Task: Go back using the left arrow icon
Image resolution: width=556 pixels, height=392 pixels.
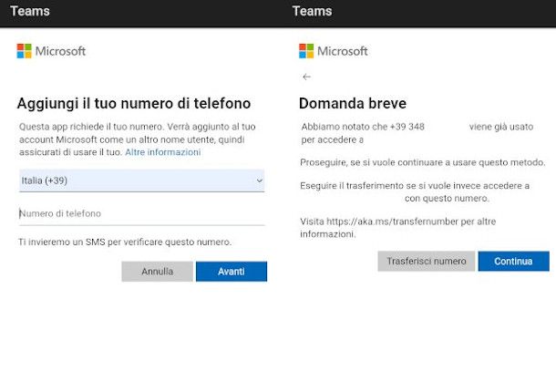Action: pos(306,77)
